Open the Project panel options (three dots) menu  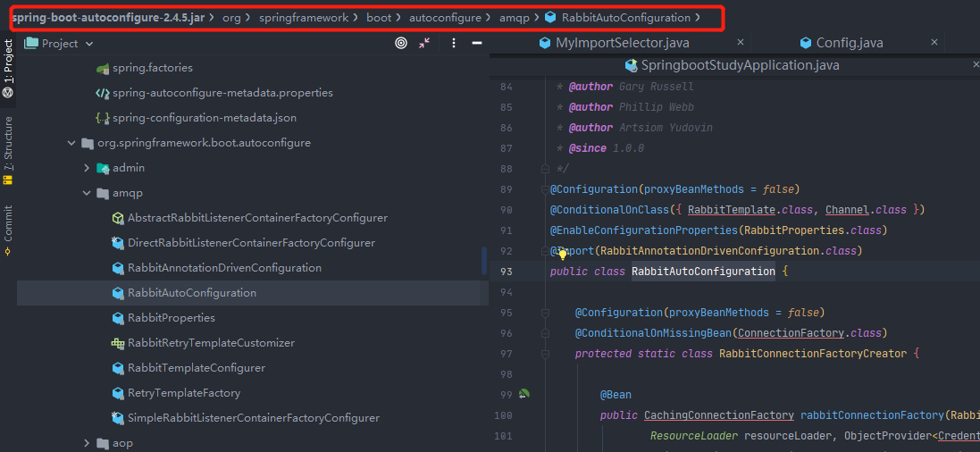(x=454, y=43)
